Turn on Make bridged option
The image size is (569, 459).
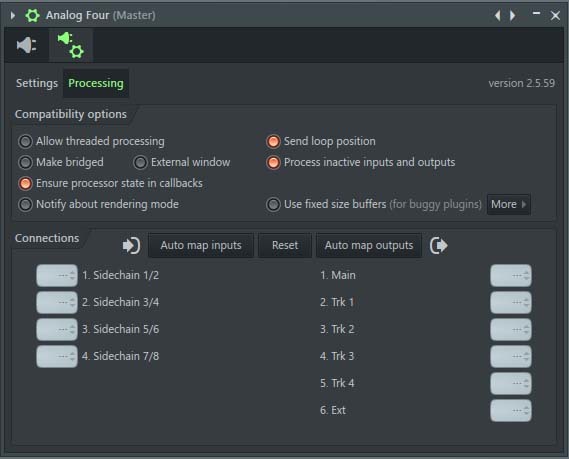25,162
